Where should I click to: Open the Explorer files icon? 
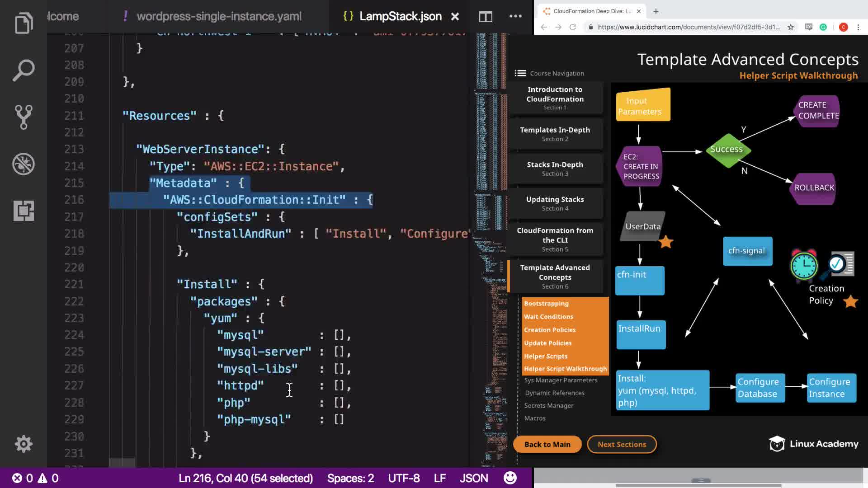(x=24, y=23)
